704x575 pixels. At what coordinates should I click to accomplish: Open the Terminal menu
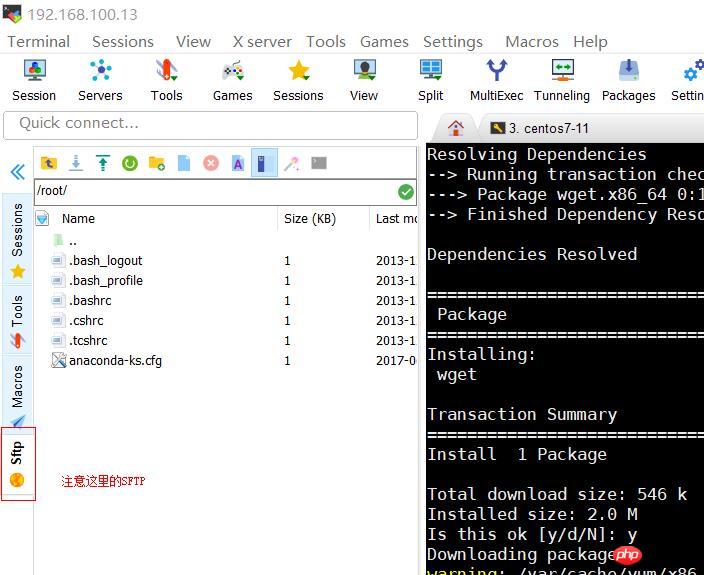tap(39, 42)
